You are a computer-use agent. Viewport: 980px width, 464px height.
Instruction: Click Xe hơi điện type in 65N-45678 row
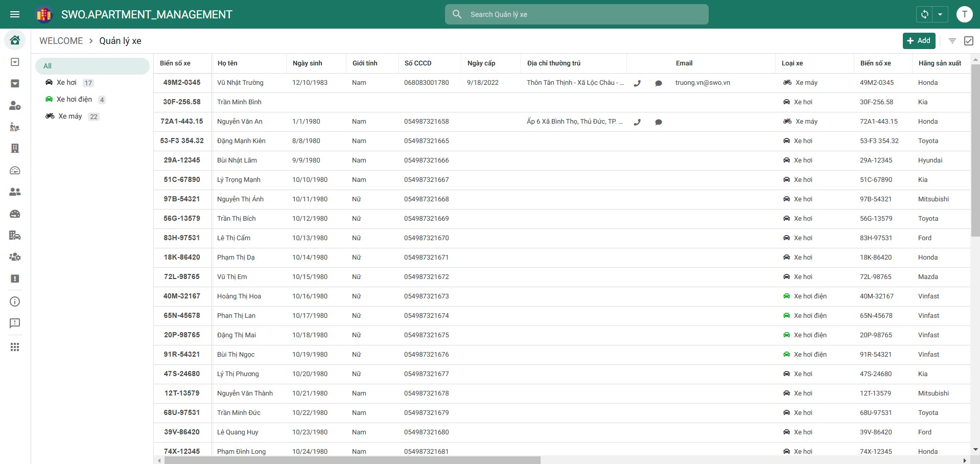pyautogui.click(x=805, y=316)
